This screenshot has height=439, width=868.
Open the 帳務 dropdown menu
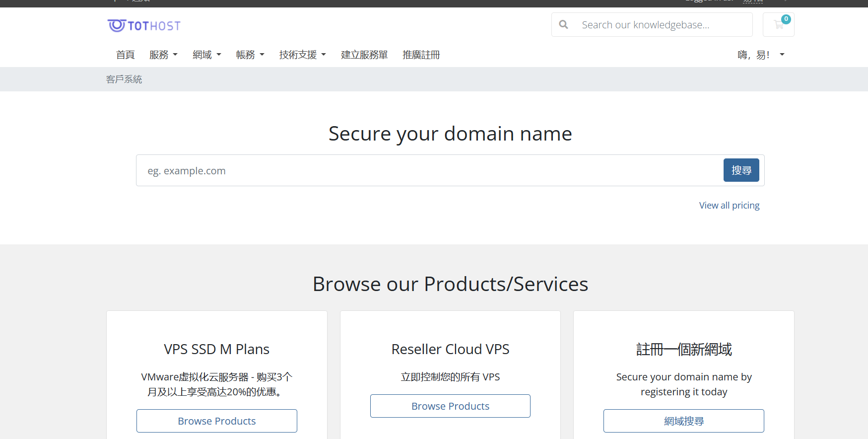(x=250, y=55)
